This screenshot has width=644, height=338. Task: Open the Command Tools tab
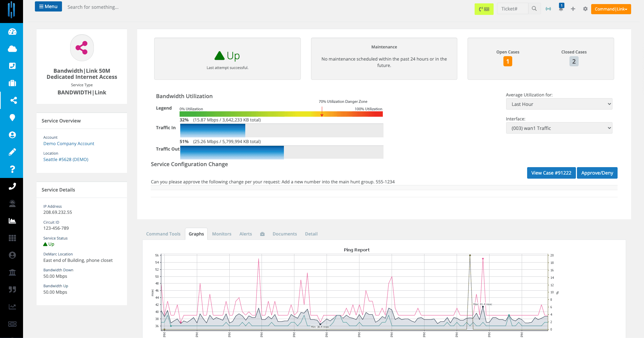tap(163, 234)
